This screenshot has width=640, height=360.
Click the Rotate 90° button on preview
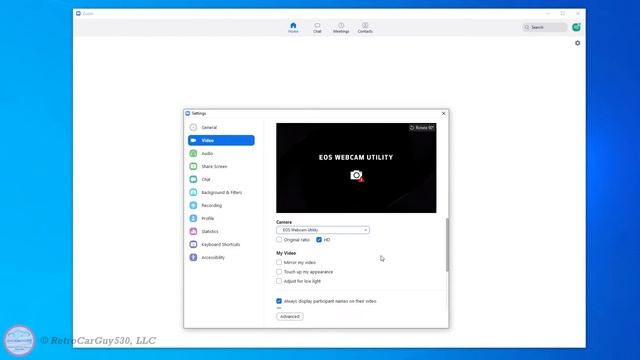click(422, 128)
